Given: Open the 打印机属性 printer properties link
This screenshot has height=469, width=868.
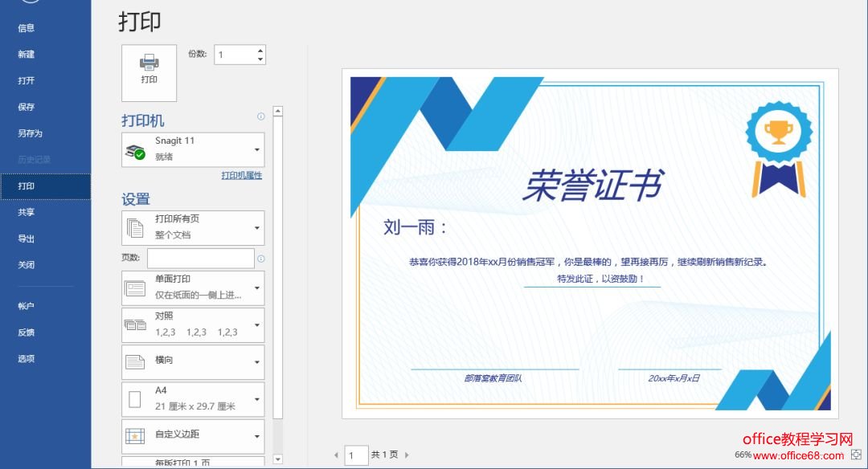Looking at the screenshot, I should point(242,175).
